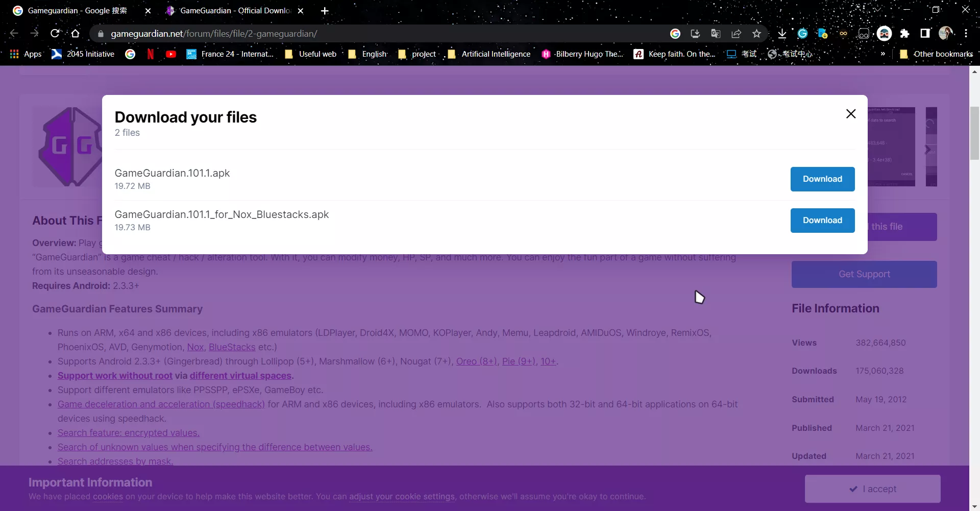Open the Netflix bookmark icon
This screenshot has width=980, height=511.
pos(151,54)
